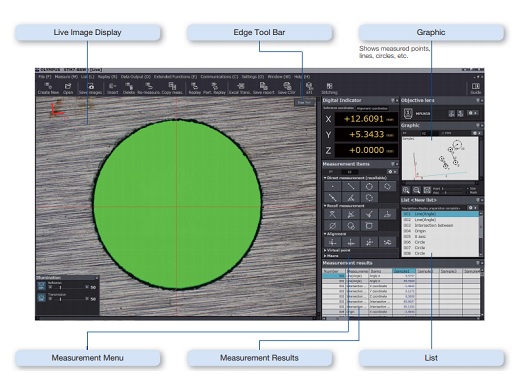Select list row 002 Line(Angle)

[440, 220]
